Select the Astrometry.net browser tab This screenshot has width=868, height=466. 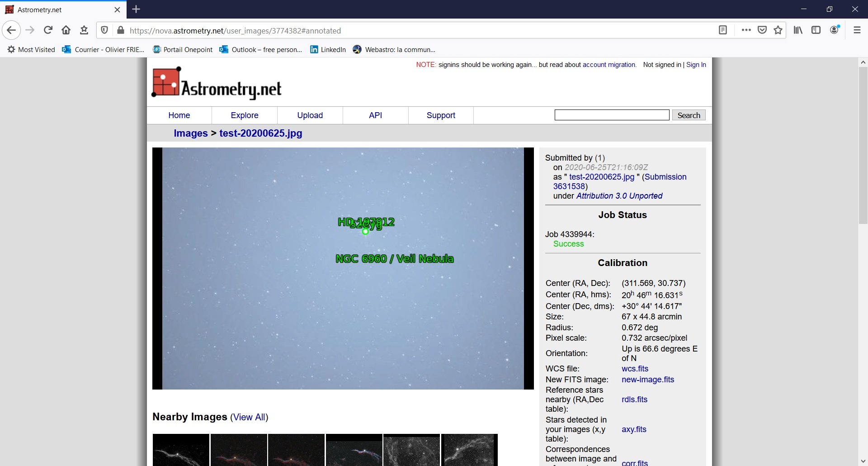[x=63, y=10]
